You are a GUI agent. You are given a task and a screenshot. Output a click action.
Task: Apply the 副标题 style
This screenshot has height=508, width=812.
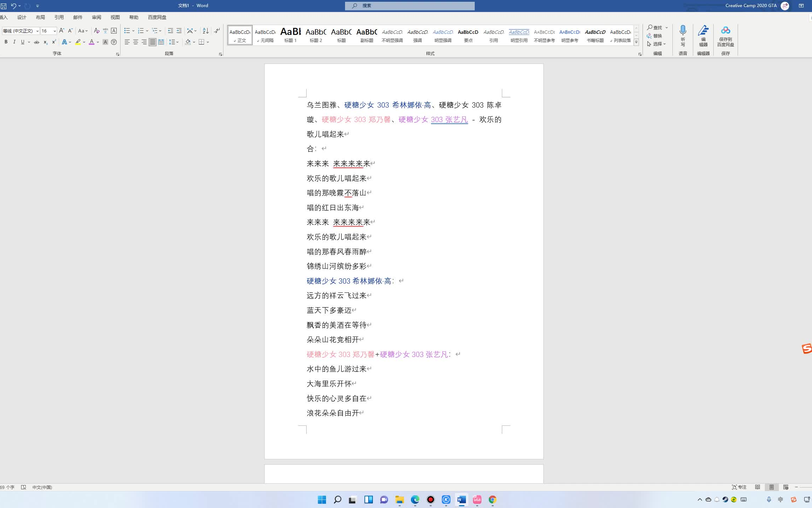click(x=367, y=35)
